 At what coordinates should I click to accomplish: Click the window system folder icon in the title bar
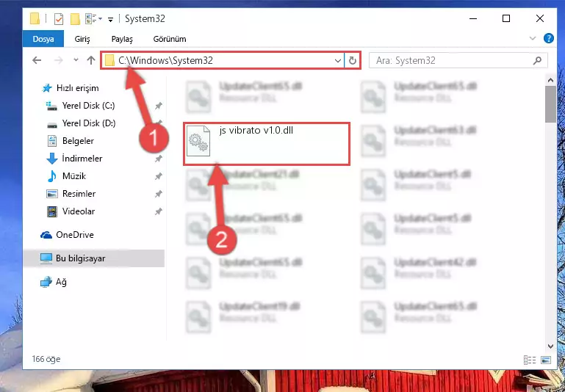click(x=35, y=18)
